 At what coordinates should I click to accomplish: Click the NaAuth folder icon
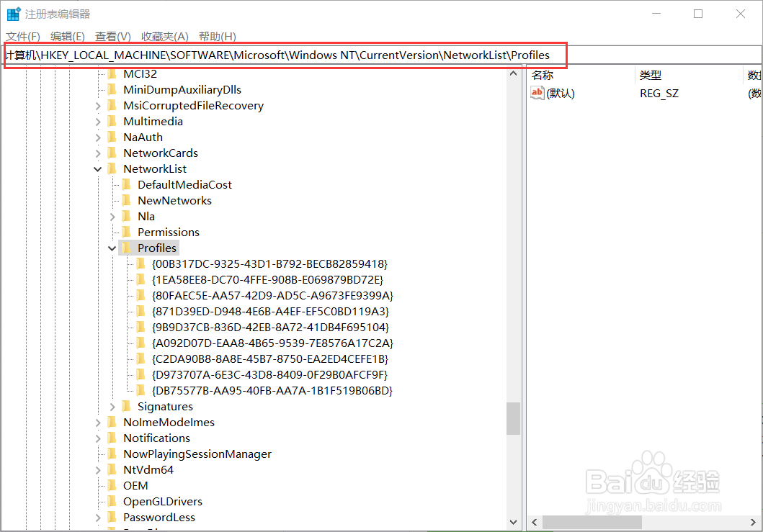[112, 137]
